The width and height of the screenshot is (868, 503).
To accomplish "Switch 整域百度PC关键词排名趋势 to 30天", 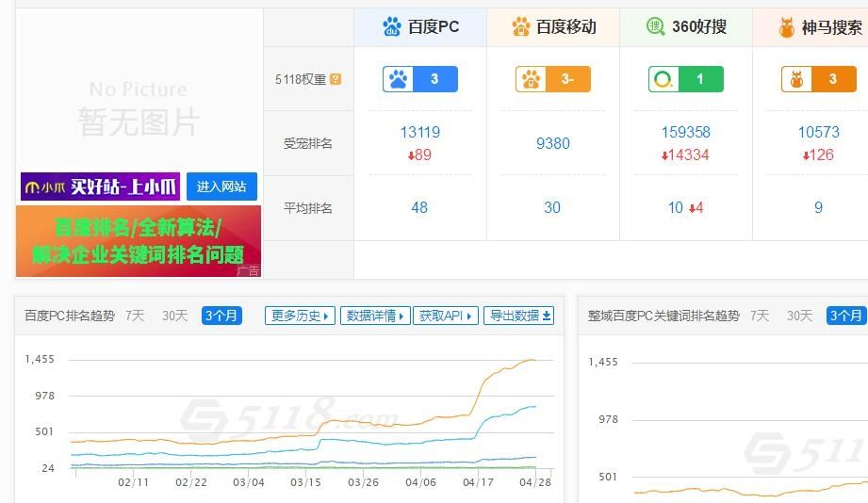I will [x=799, y=316].
